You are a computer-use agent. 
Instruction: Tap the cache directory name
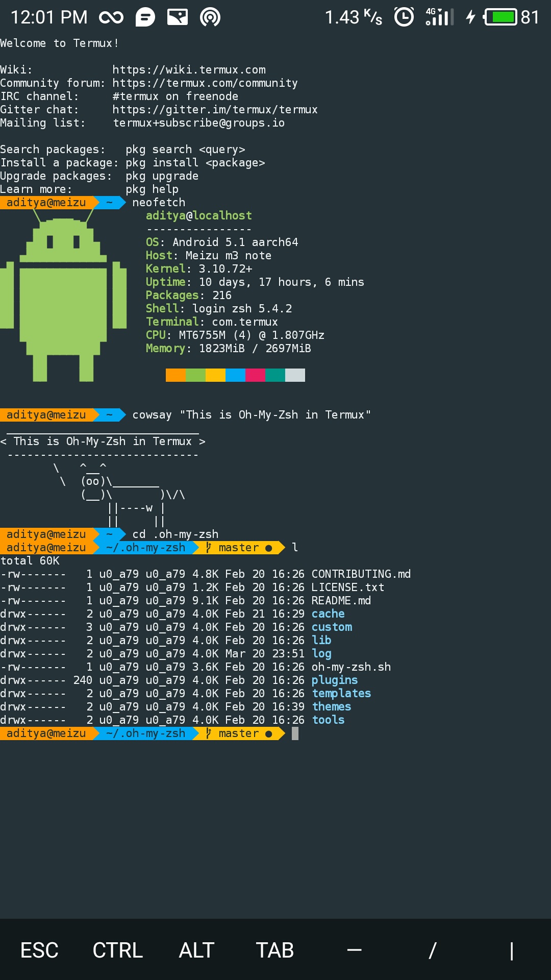coord(328,614)
